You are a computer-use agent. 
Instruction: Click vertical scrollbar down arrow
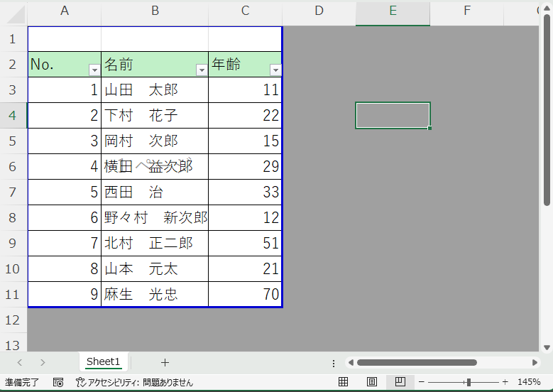(547, 347)
